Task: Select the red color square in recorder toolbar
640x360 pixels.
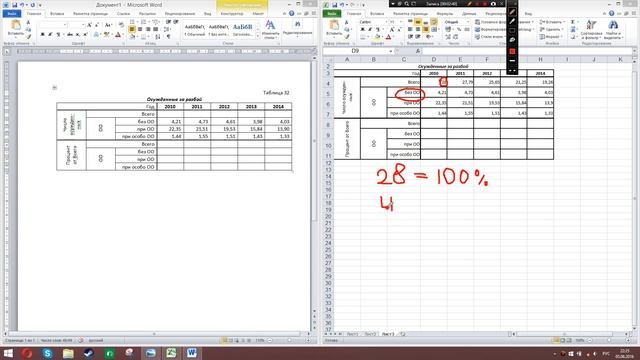Action: [512, 51]
